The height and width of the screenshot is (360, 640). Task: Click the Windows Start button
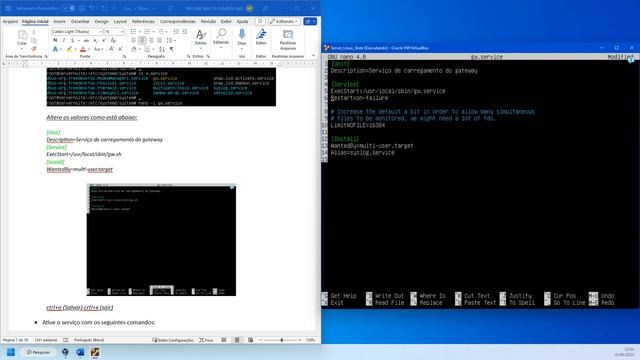pyautogui.click(x=11, y=352)
